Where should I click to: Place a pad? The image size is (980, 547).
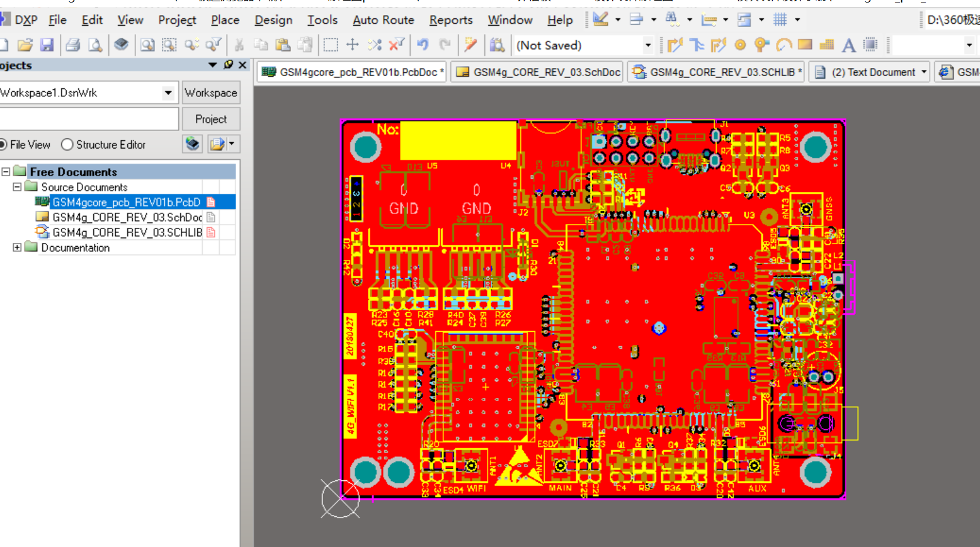[x=741, y=45]
